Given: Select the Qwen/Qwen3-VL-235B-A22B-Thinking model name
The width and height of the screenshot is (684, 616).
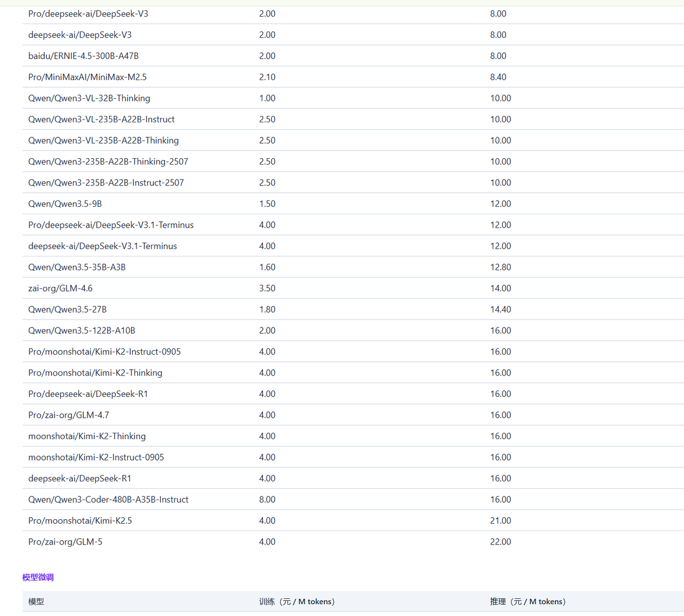Looking at the screenshot, I should point(104,141).
